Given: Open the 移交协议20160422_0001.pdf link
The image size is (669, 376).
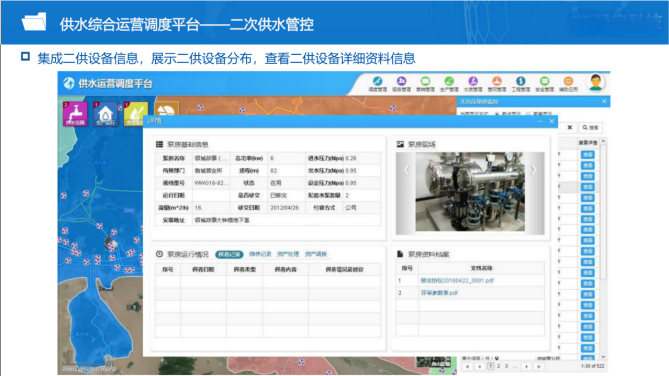Looking at the screenshot, I should click(457, 281).
